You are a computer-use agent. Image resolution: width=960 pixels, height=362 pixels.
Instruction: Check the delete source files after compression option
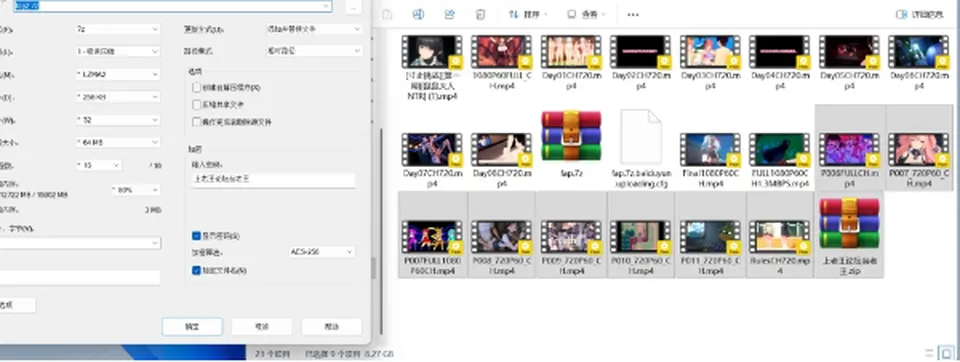click(197, 122)
